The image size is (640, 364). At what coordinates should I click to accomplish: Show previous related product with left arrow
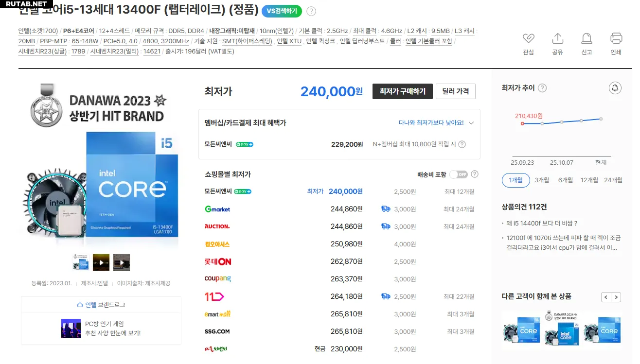tap(606, 297)
